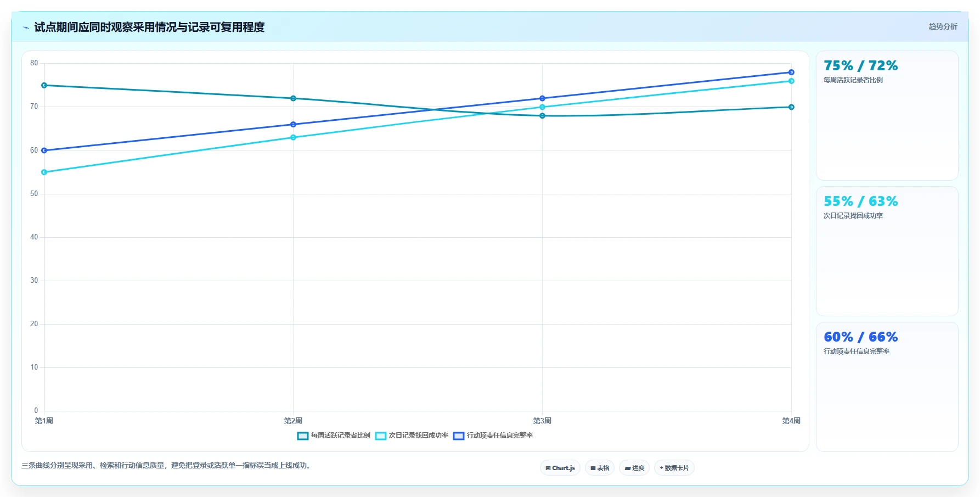Click the 第1周 point on the dark blue line
Screen dimensions: 980x497
[44, 150]
